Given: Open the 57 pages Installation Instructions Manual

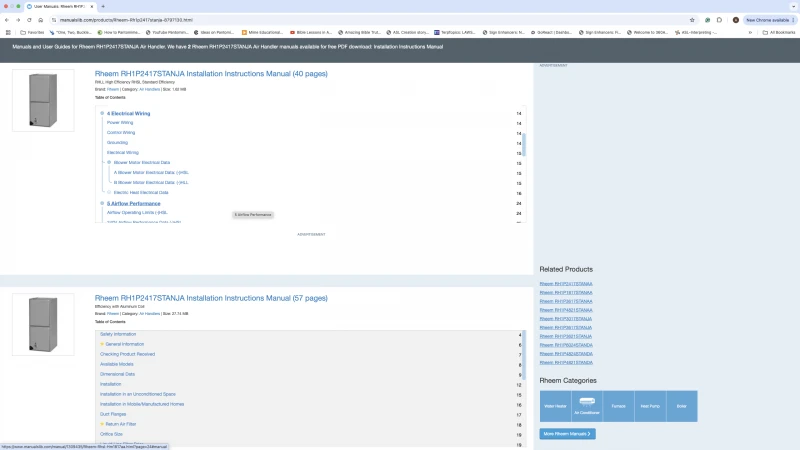Looking at the screenshot, I should pos(211,298).
